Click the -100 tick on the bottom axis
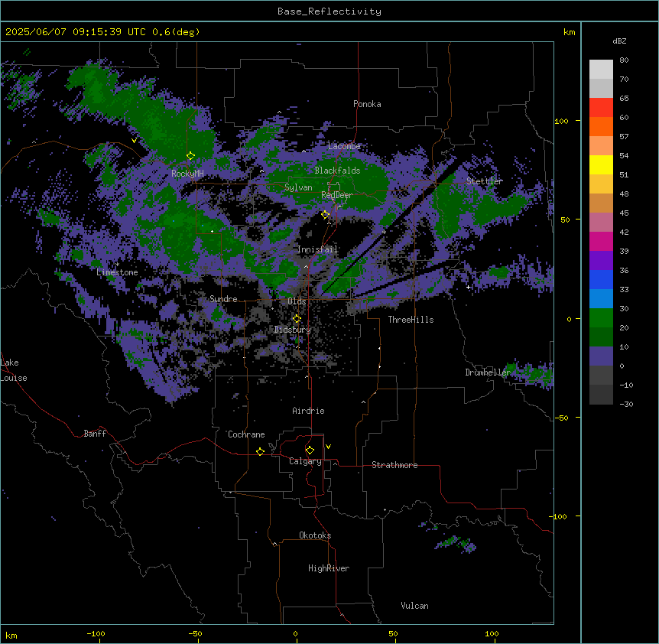 tap(96, 633)
